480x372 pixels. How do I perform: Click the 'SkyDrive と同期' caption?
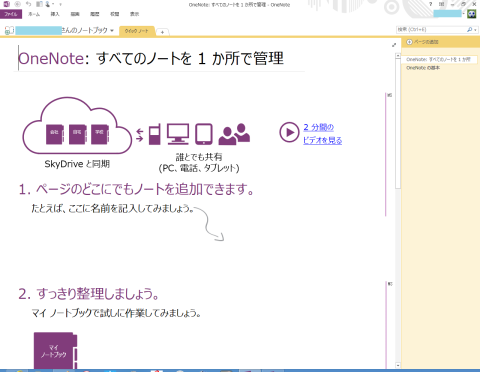pyautogui.click(x=77, y=164)
